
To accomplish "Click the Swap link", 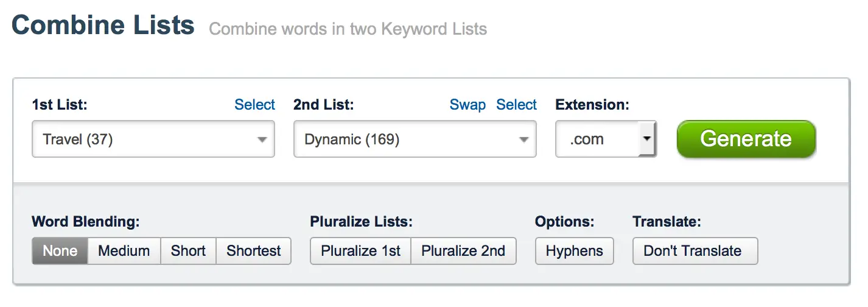I will point(467,105).
